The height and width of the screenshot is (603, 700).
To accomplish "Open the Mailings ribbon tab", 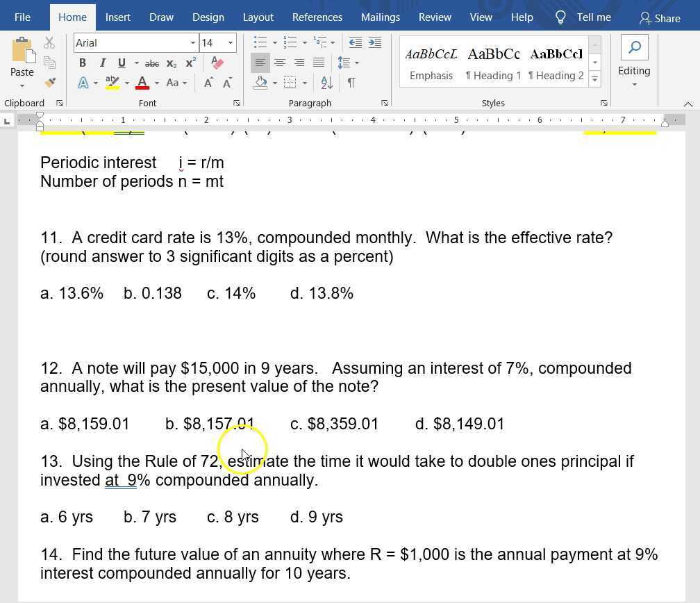I will click(381, 17).
